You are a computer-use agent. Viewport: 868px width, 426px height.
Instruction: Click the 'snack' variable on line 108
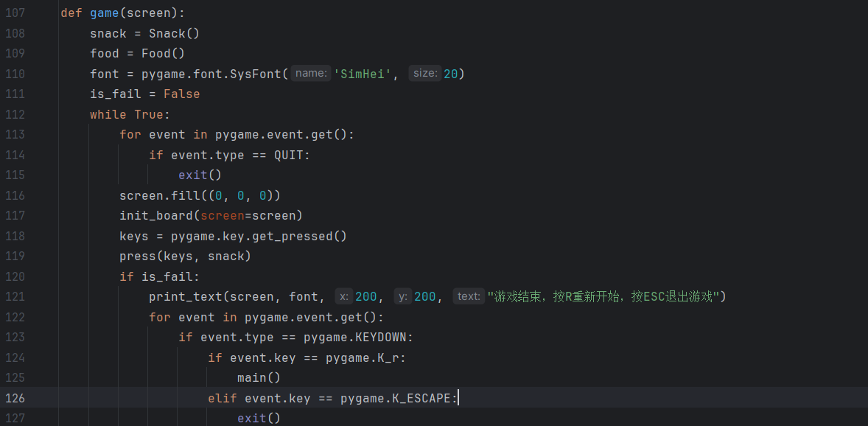pyautogui.click(x=108, y=33)
